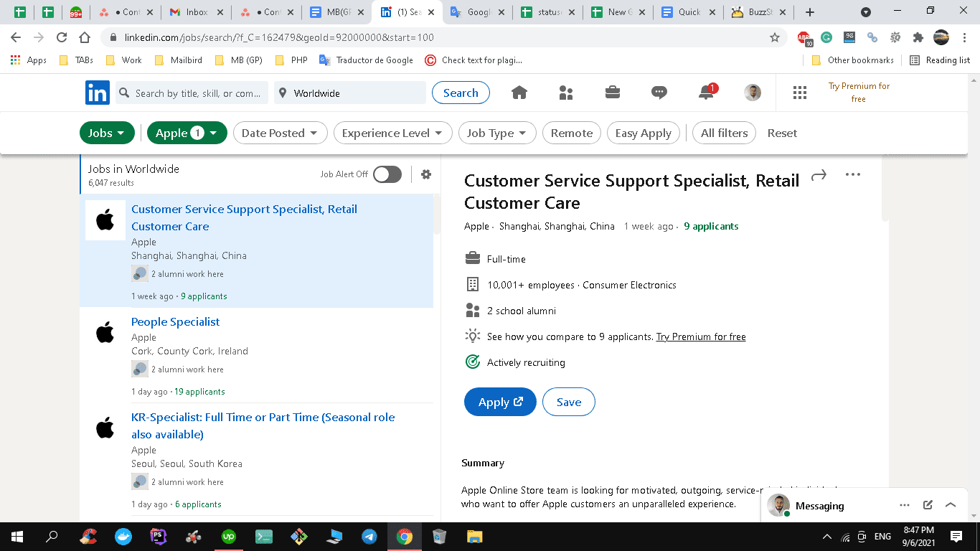This screenshot has height=551, width=980.
Task: Open Chrome home page button
Action: tap(85, 37)
